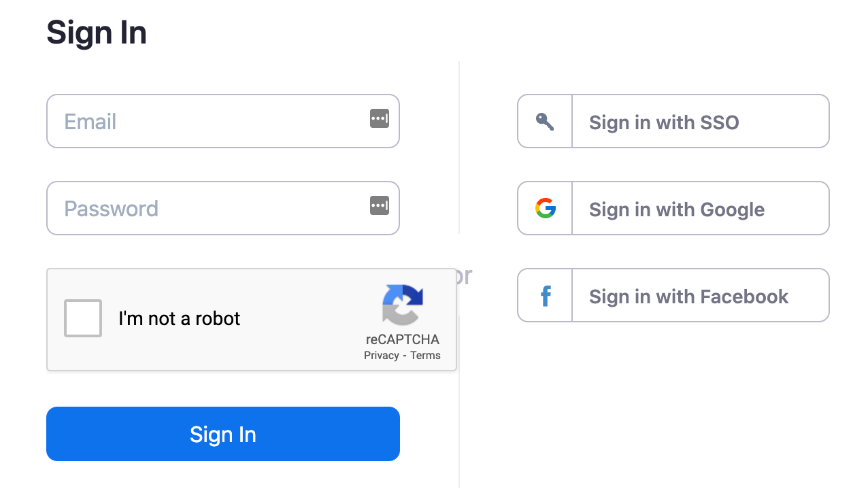The height and width of the screenshot is (491, 868).
Task: Click the reCAPTCHA logo
Action: 403,305
